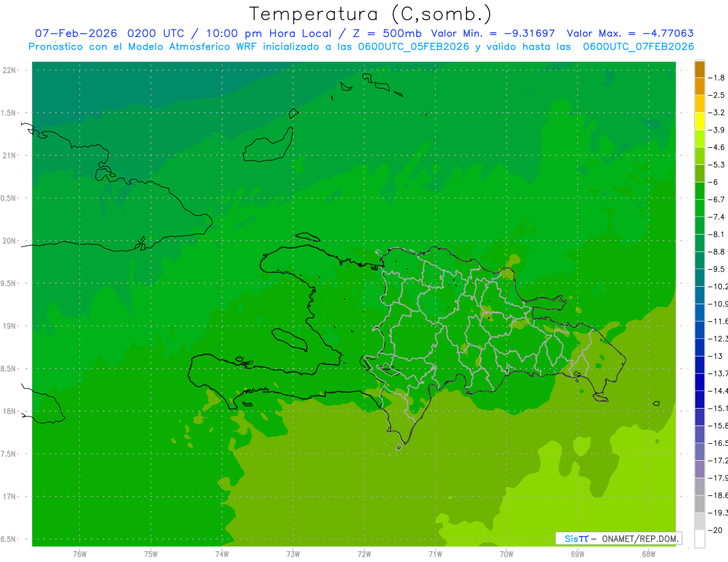The height and width of the screenshot is (562, 728).
Task: Click the "68W" longitude label
Action: tap(649, 554)
